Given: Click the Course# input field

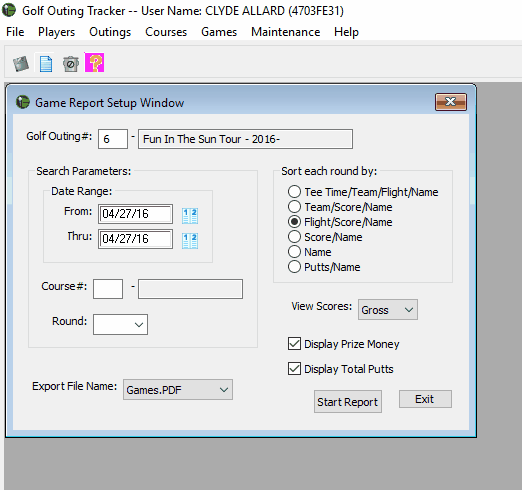Looking at the screenshot, I should [108, 289].
